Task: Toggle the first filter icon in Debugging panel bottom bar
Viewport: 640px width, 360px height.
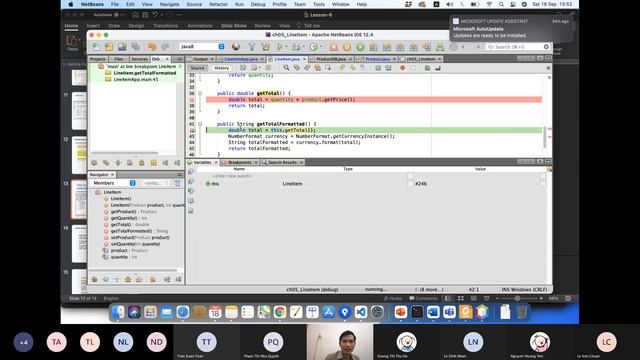Action: point(94,163)
